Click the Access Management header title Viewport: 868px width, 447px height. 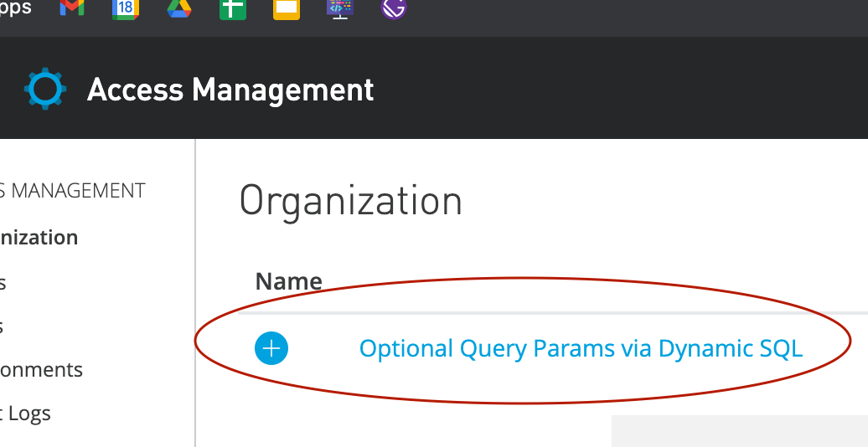click(230, 90)
